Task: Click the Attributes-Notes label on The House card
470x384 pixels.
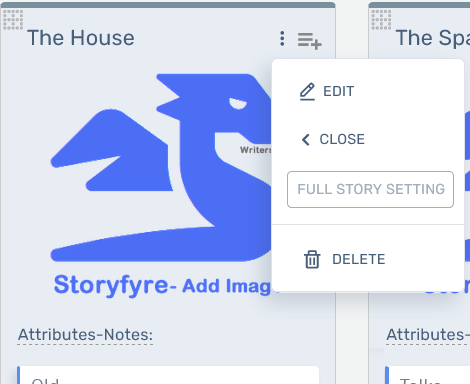Action: click(85, 335)
